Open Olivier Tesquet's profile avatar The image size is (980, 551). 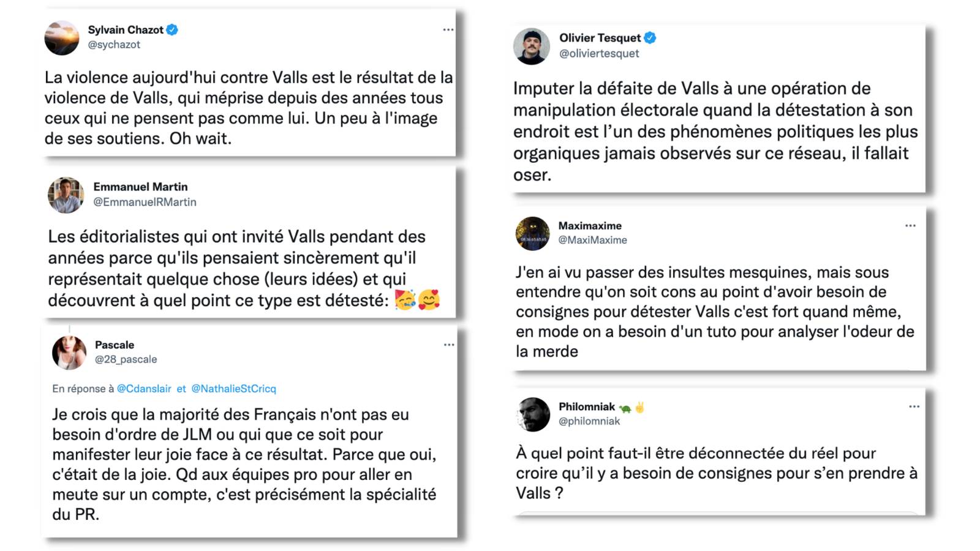532,47
